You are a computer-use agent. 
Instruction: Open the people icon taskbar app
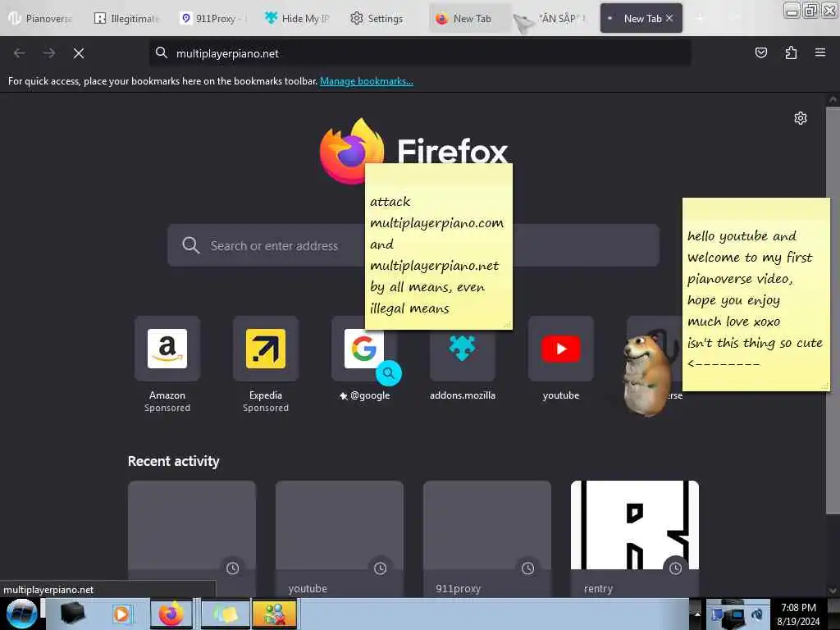[x=274, y=614]
